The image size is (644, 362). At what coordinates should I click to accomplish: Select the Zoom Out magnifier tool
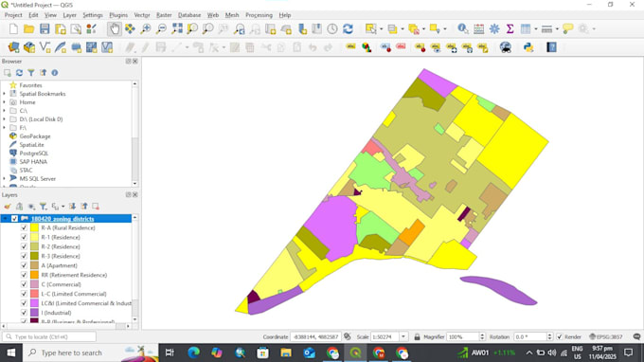tap(161, 28)
